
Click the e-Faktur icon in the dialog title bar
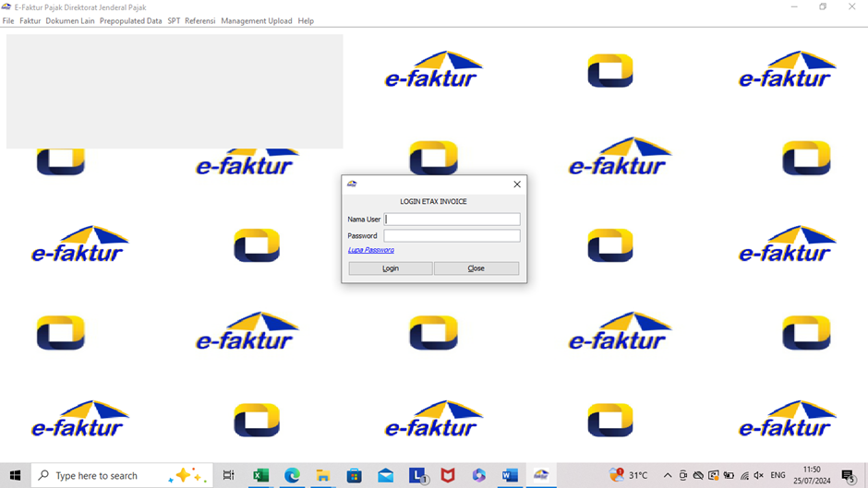(352, 184)
